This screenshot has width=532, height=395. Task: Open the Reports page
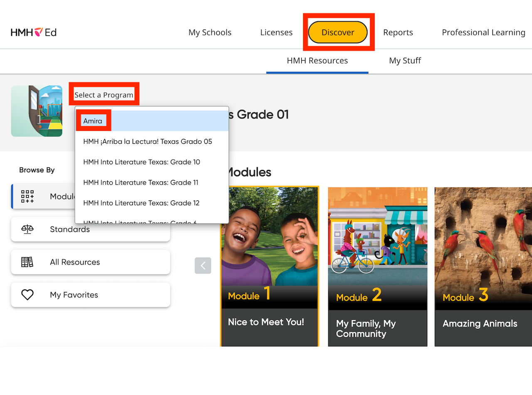click(x=398, y=32)
